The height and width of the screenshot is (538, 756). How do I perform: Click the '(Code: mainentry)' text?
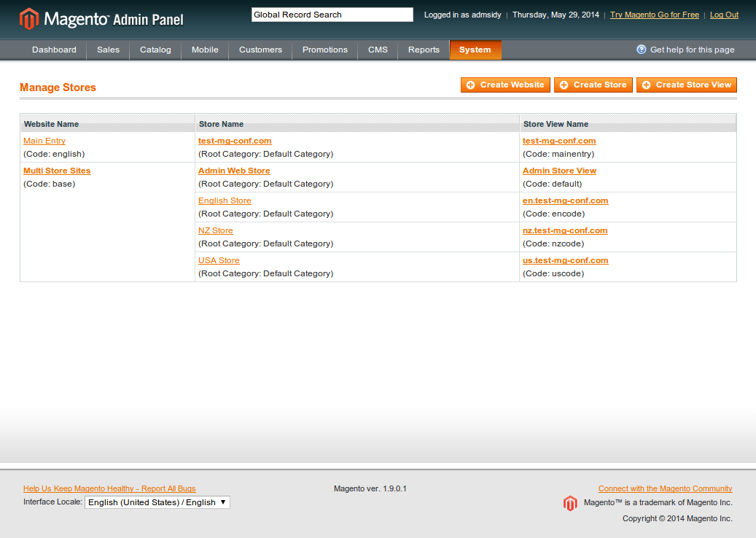pyautogui.click(x=558, y=154)
